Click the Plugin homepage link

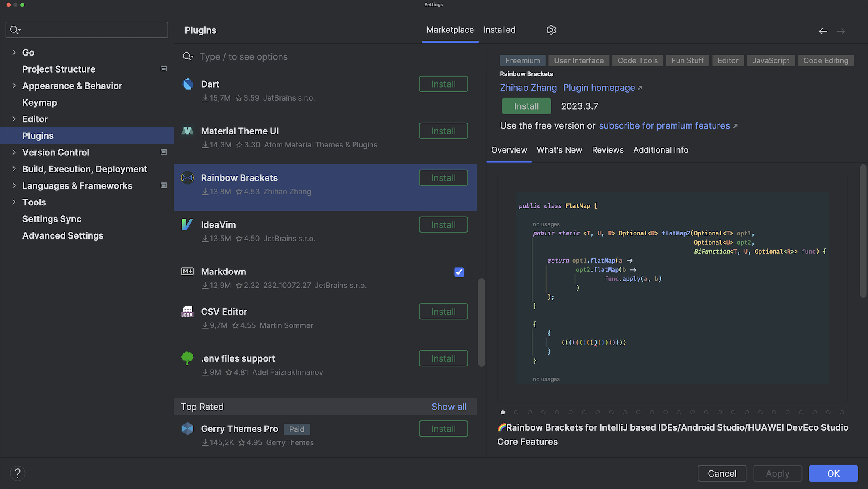pyautogui.click(x=599, y=88)
